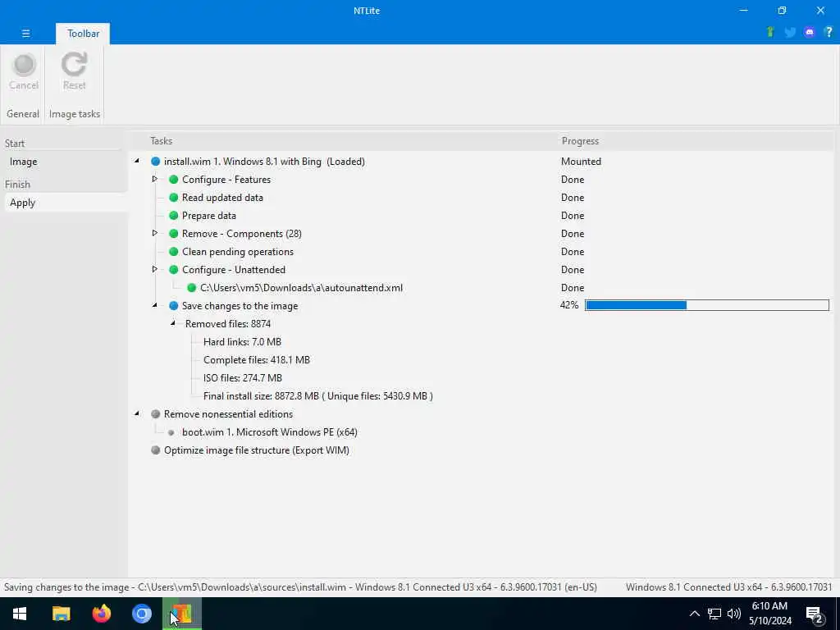The height and width of the screenshot is (630, 840).
Task: Select the Hard links: 7.0 MB row
Action: click(x=242, y=342)
